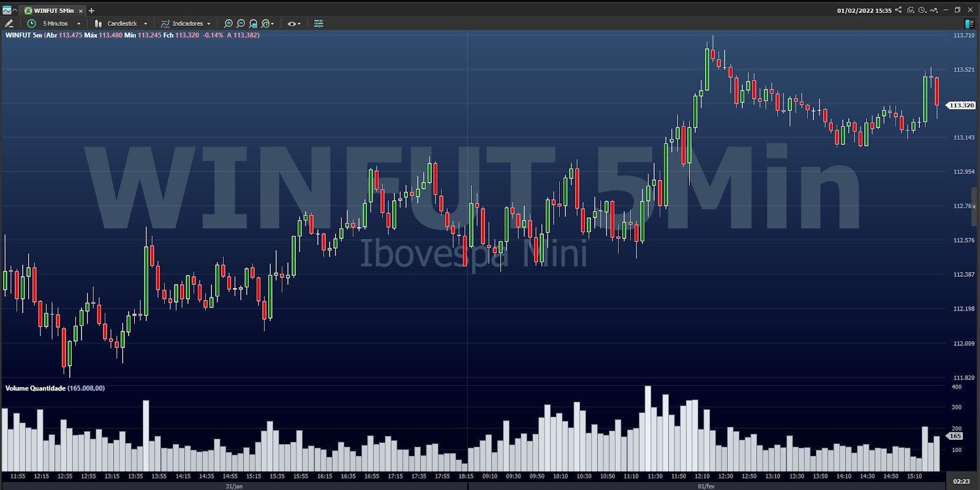Screen dimensions: 980x490
Task: Click the zoom in magnifier icon
Action: [x=228, y=23]
